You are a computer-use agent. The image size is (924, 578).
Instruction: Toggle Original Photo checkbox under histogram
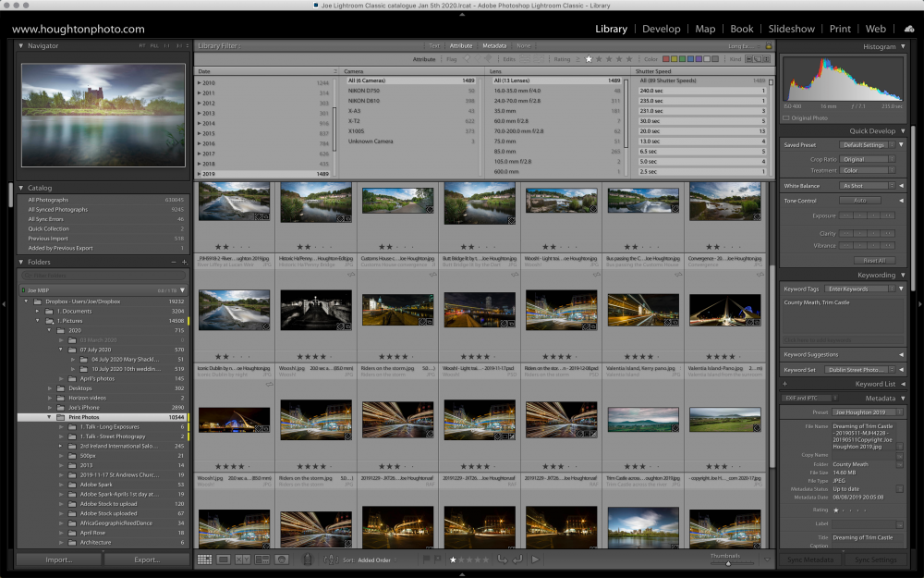coord(786,118)
